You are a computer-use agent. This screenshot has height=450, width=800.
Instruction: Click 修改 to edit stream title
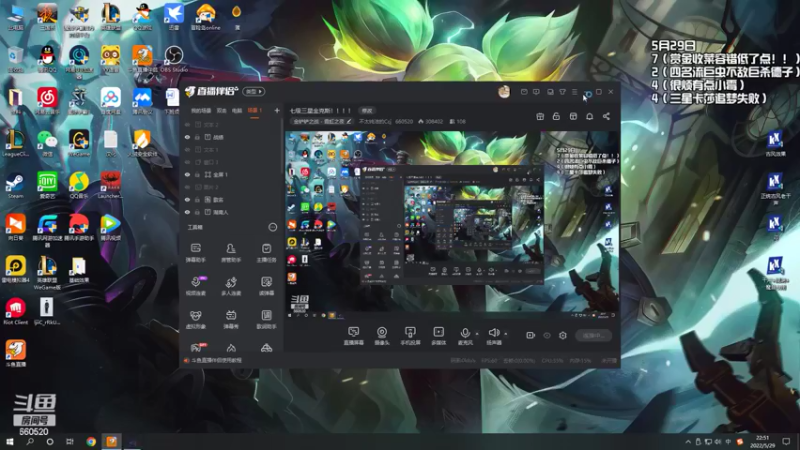pos(367,110)
